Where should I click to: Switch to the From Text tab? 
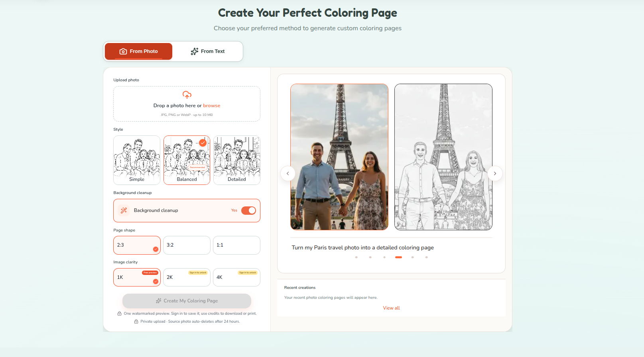[208, 51]
